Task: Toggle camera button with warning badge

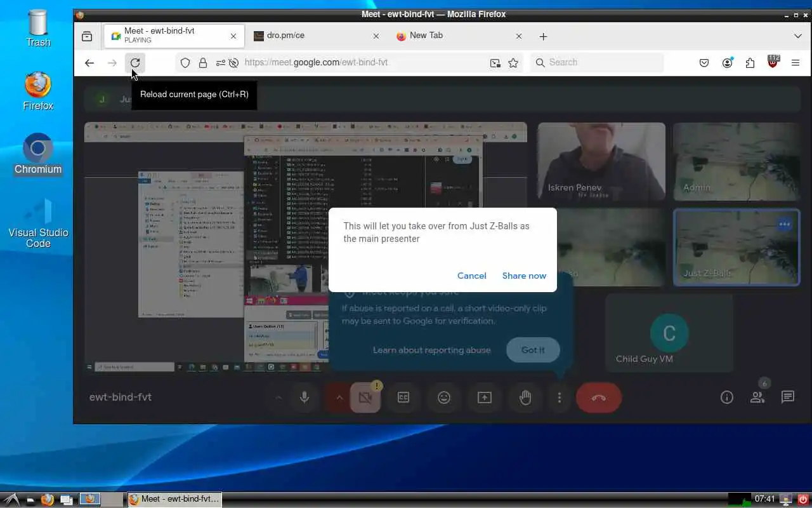Action: 365,398
